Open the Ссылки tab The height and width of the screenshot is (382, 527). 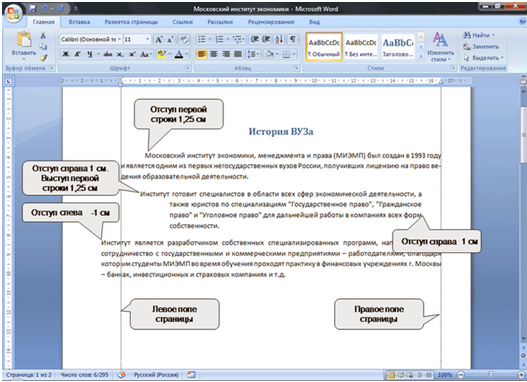(x=183, y=22)
